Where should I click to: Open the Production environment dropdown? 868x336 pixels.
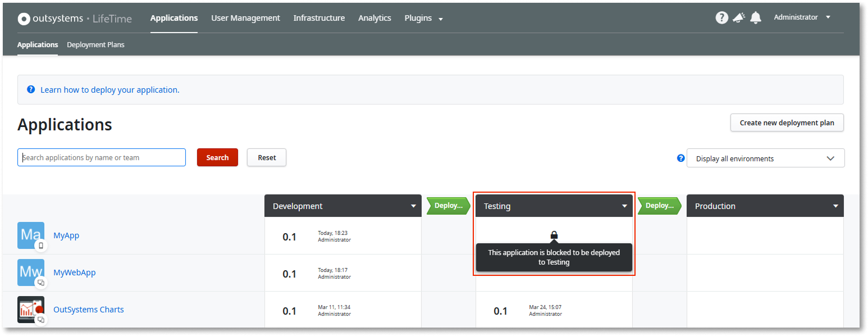click(835, 206)
